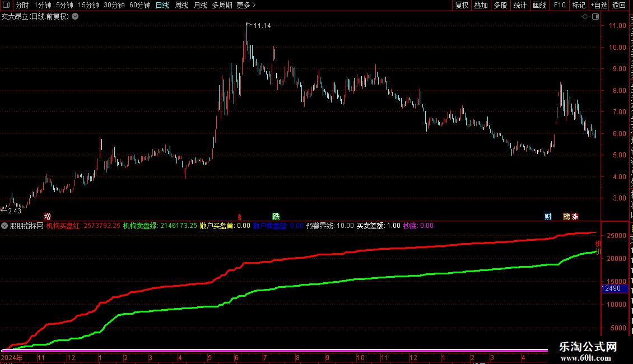Click the 12490 axis value tag
Screen dimensions: 633x364
tap(615, 288)
